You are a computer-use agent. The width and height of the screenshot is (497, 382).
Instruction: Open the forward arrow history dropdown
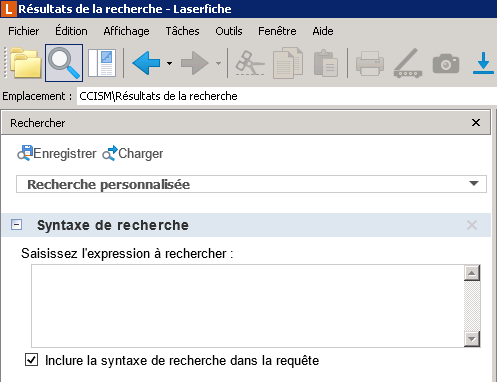coord(218,63)
